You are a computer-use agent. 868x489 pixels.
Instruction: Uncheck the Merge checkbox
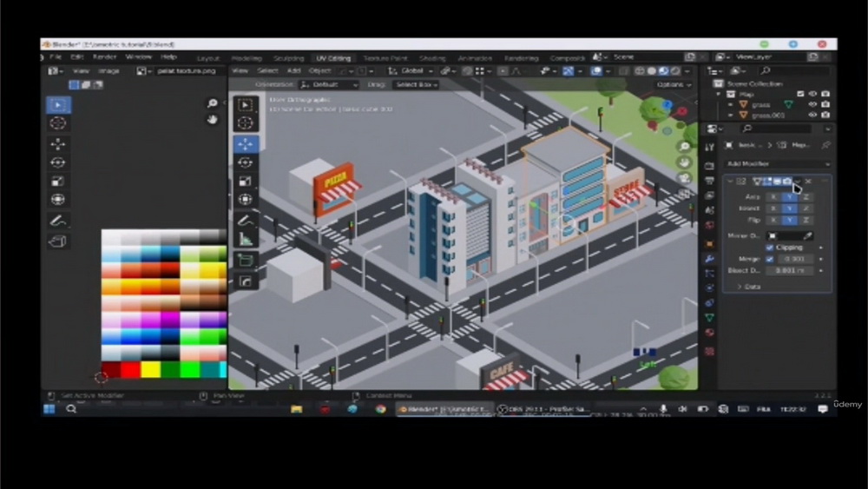[x=769, y=259]
